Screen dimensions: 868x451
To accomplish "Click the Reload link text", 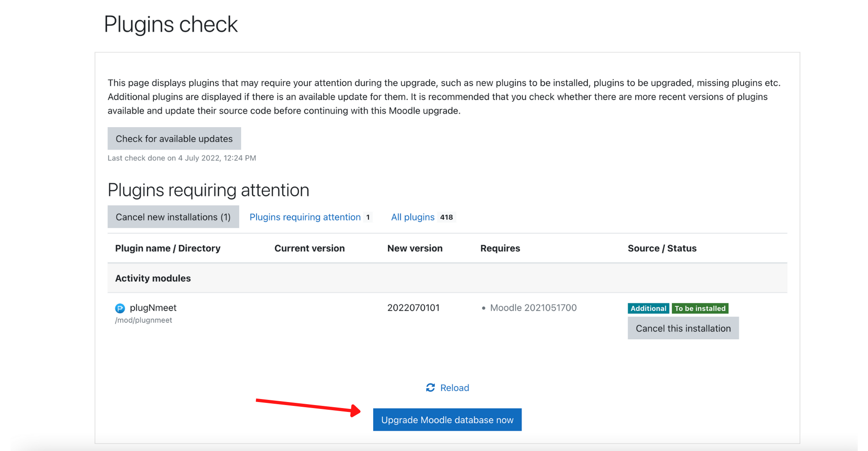I will coord(454,388).
